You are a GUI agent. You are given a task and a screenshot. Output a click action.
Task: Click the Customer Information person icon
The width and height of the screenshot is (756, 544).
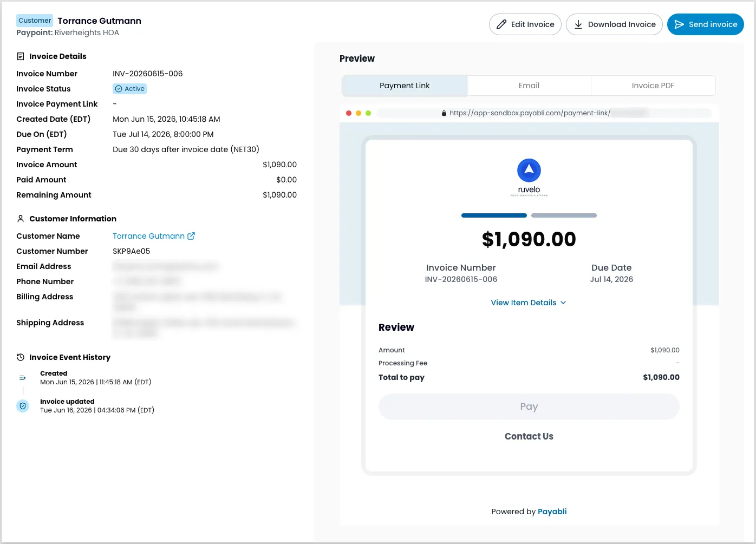click(x=21, y=219)
